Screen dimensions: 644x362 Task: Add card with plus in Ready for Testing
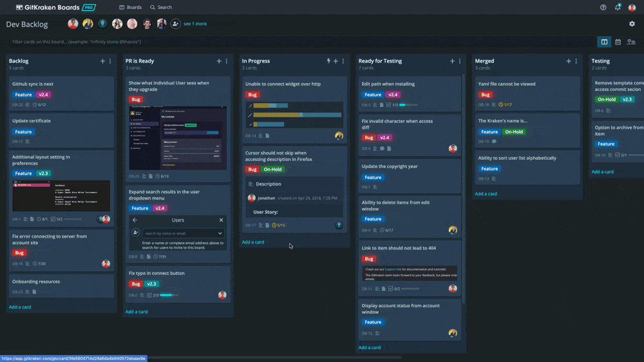coord(452,61)
